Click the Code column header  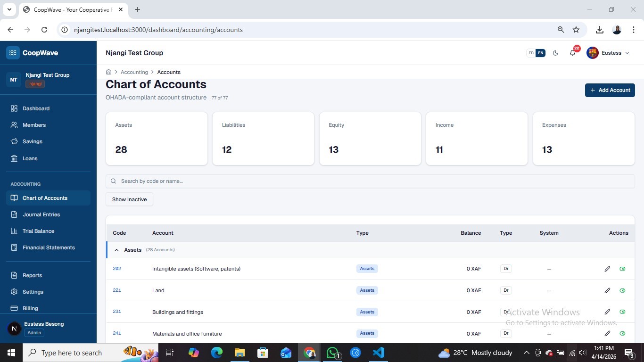[x=119, y=233]
